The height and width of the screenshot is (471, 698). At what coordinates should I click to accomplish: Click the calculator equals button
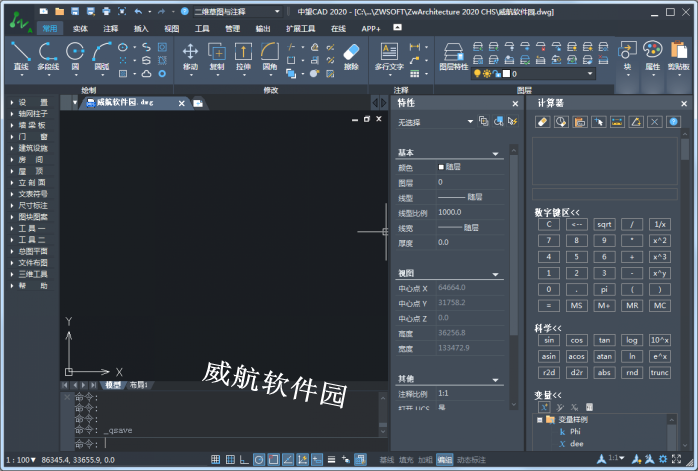(x=548, y=305)
